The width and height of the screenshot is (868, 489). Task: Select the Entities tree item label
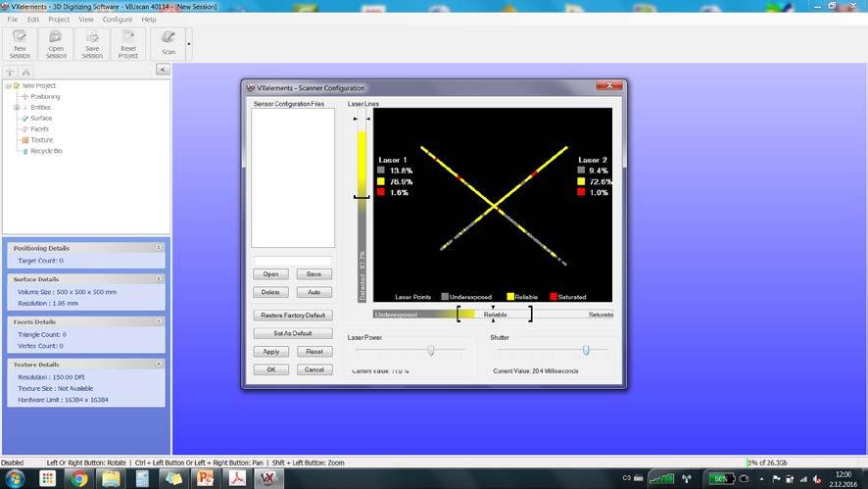(40, 108)
